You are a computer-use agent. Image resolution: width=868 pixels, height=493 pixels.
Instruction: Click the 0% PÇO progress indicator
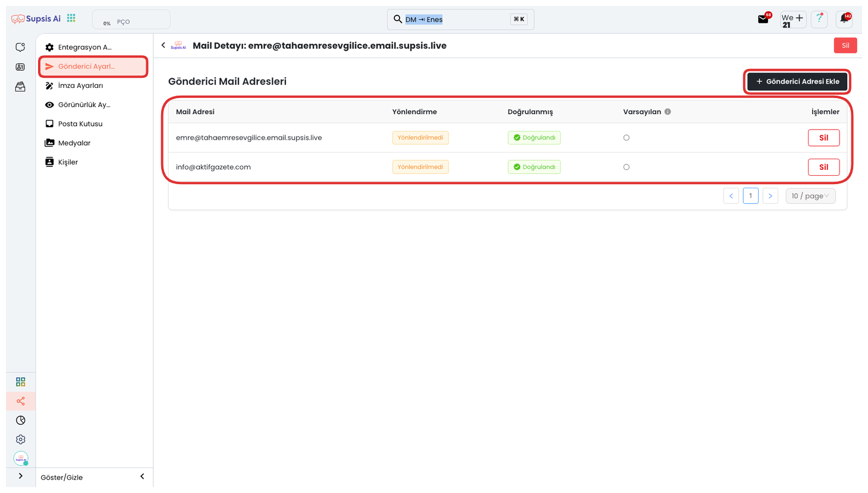pyautogui.click(x=131, y=20)
